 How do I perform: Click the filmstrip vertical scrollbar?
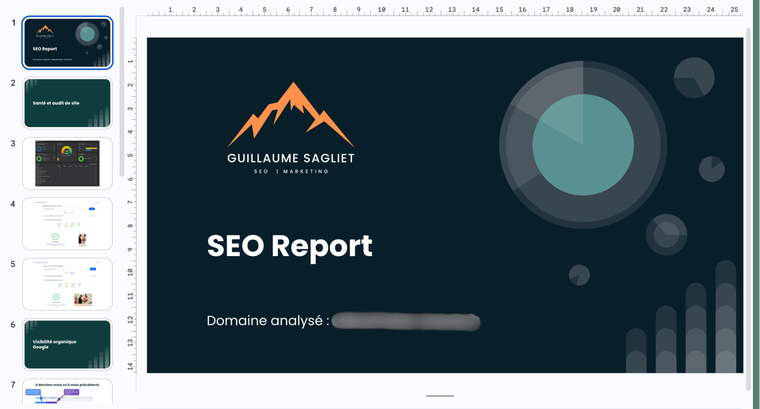[122, 92]
